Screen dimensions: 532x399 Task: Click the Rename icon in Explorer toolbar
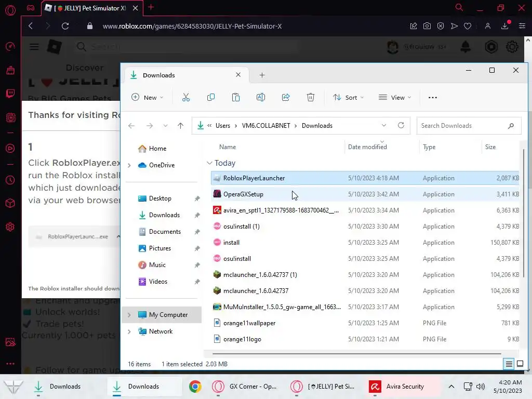point(261,97)
